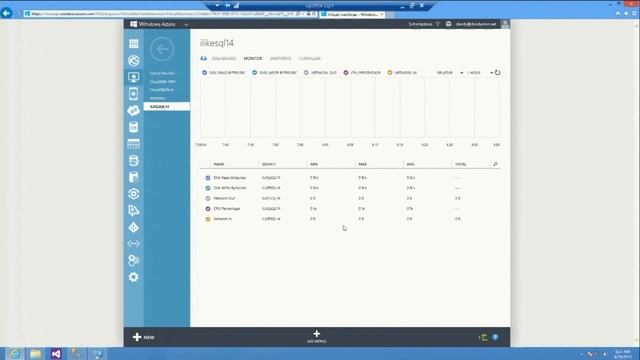Open the 1 Hour time range dropdown
The width and height of the screenshot is (640, 360).
[480, 73]
